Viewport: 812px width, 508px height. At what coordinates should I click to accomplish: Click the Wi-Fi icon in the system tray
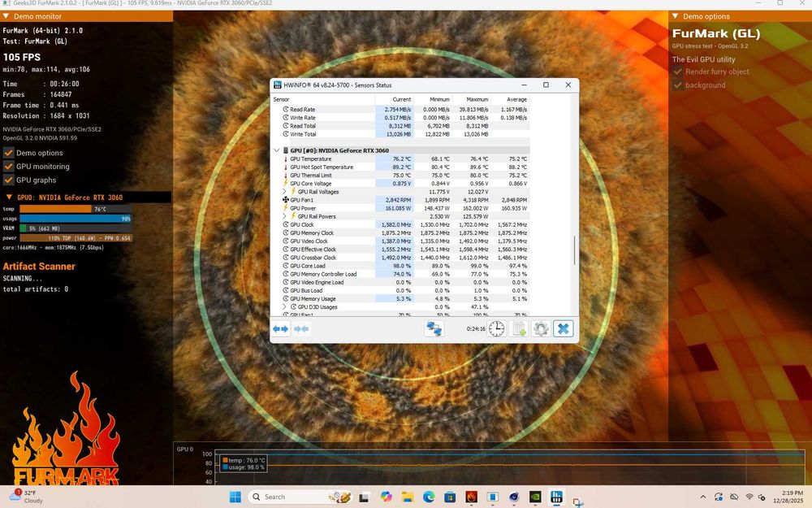tap(749, 497)
